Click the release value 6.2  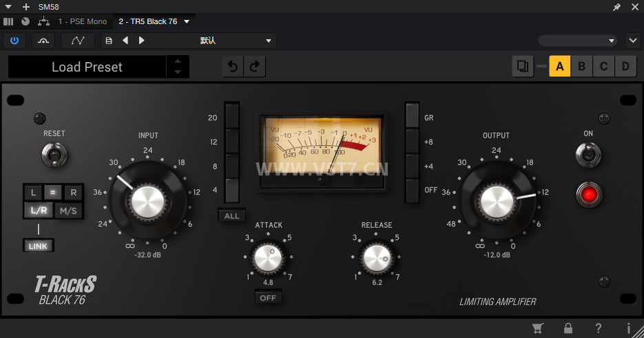(x=377, y=282)
